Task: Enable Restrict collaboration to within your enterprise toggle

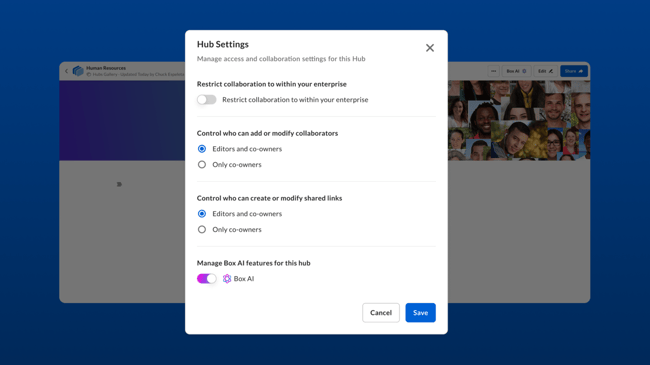Action: point(206,100)
